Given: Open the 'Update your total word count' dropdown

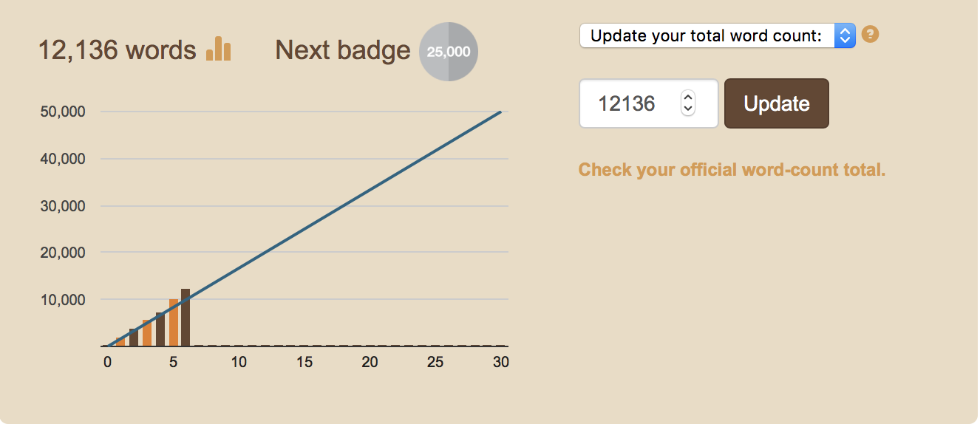Looking at the screenshot, I should coord(717,35).
